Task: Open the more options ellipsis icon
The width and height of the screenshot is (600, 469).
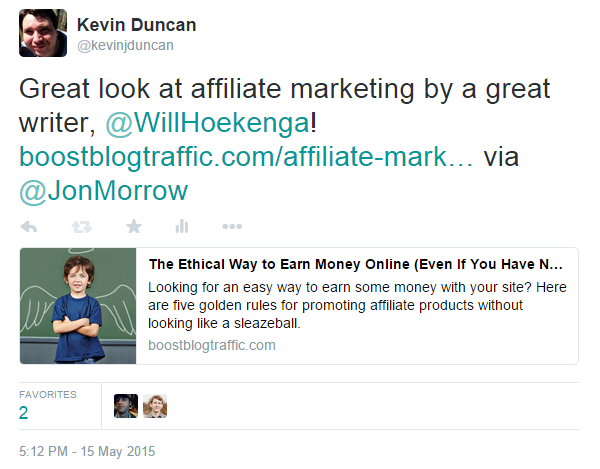Action: coord(232,226)
